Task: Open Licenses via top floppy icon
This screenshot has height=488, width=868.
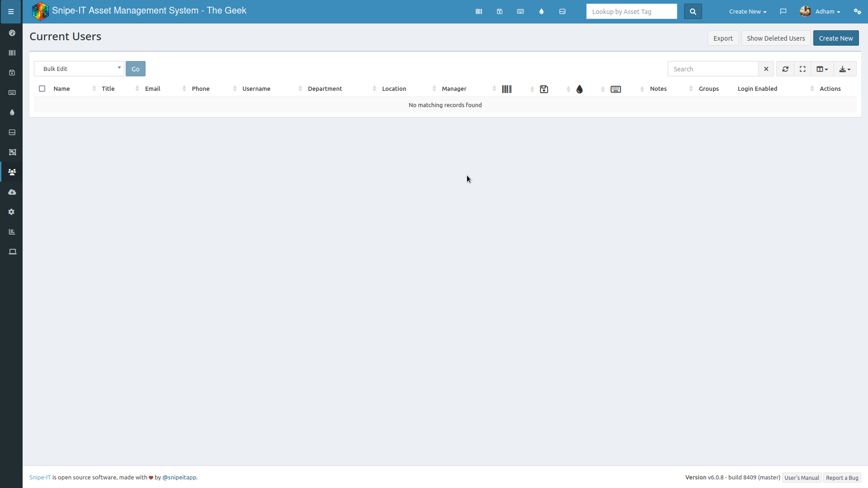Action: click(x=500, y=12)
